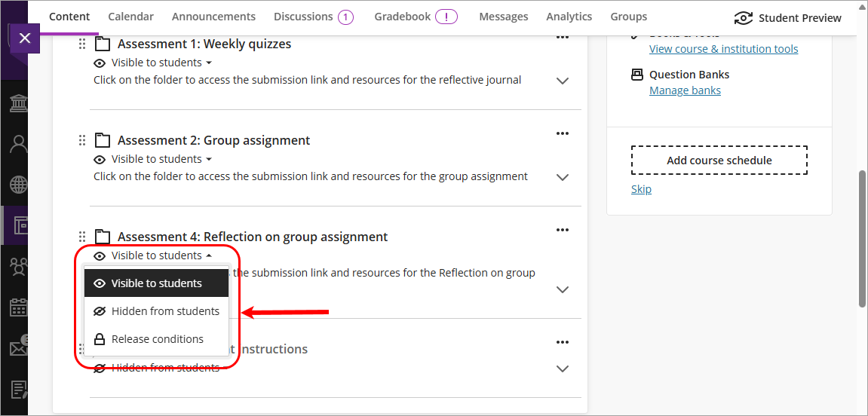Switch to the Content tab

click(69, 17)
